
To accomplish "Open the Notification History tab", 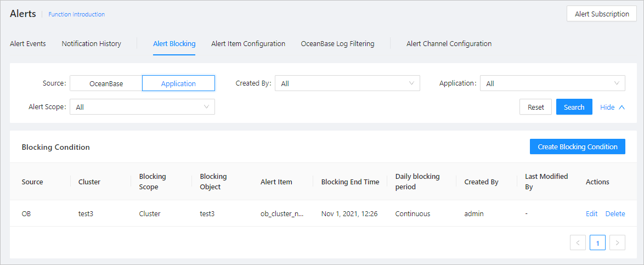I will pyautogui.click(x=91, y=44).
